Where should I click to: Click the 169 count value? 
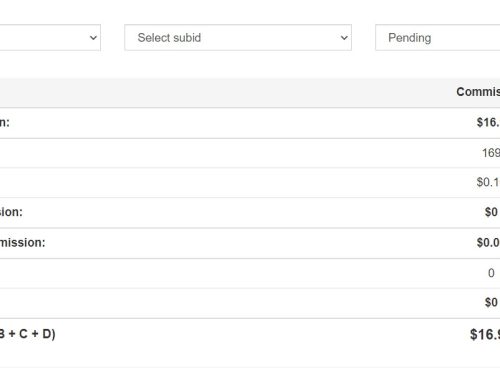coord(491,153)
